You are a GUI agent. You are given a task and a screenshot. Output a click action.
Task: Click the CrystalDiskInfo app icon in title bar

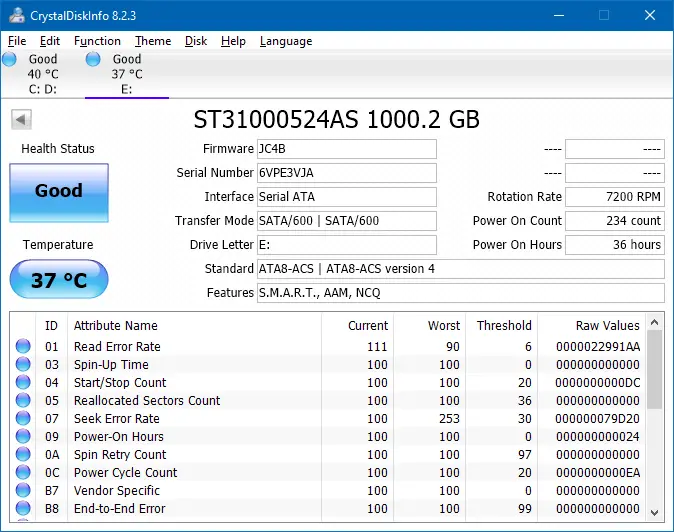pos(17,15)
